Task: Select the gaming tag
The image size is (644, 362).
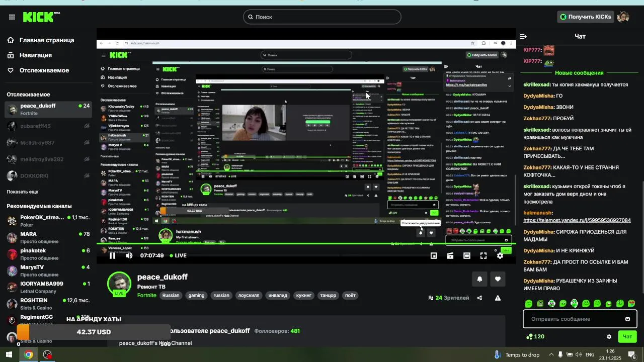Action: [196, 296]
